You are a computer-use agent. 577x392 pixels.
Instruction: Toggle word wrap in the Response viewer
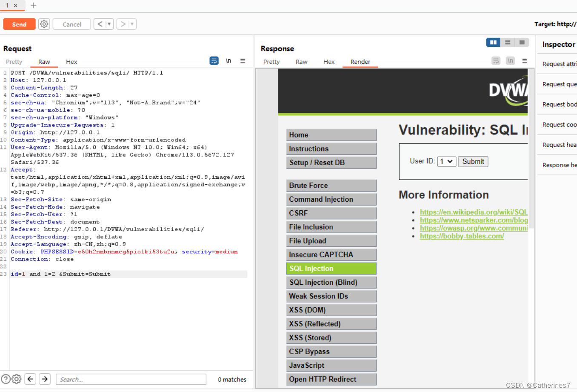pos(496,61)
